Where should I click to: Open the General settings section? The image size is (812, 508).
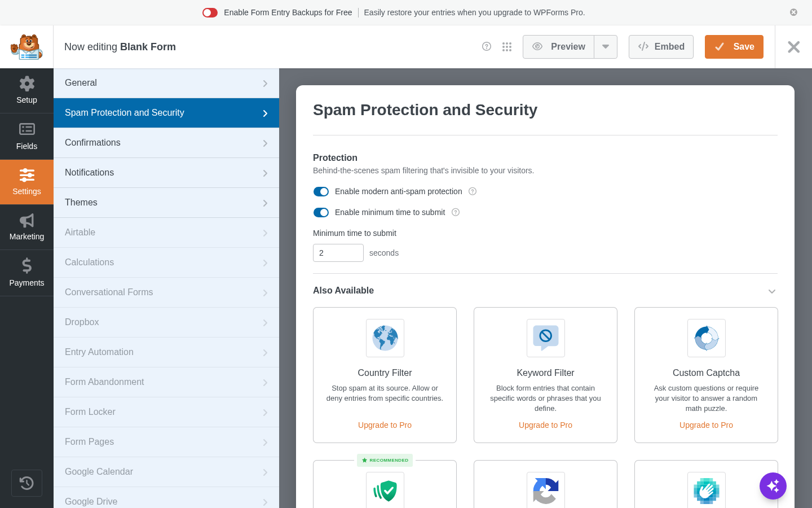click(x=166, y=83)
